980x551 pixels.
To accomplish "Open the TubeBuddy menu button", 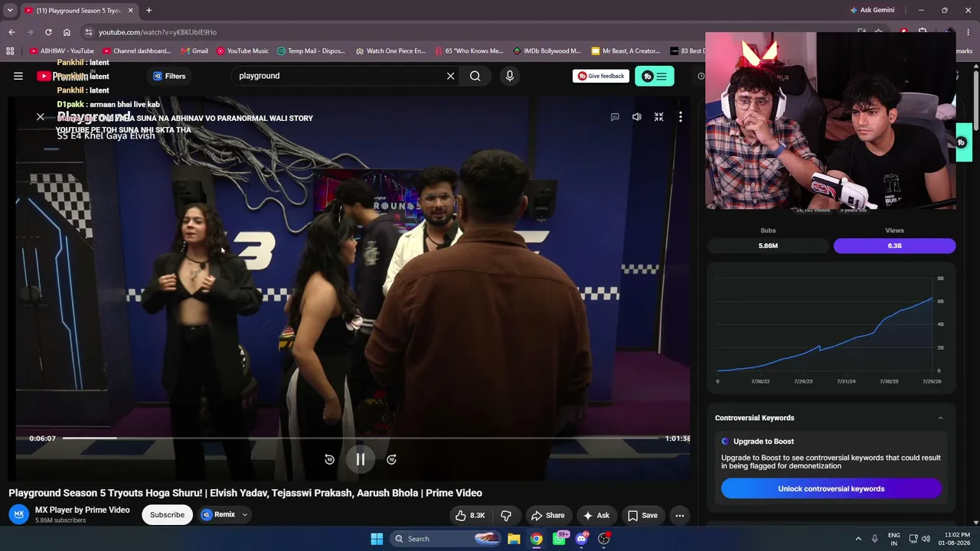I will (x=655, y=76).
